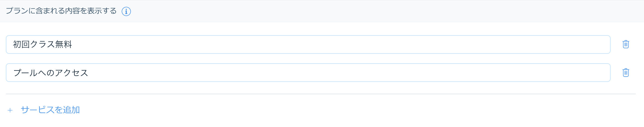Click the サービスを追加 link
This screenshot has width=644, height=127.
pos(50,110)
